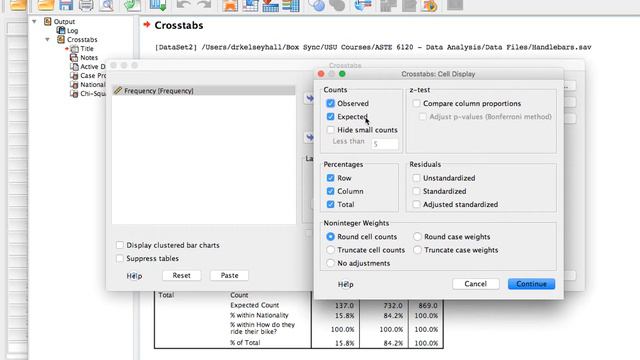Zoom the Cell Display dialog green button
This screenshot has height=360, width=640.
(342, 74)
